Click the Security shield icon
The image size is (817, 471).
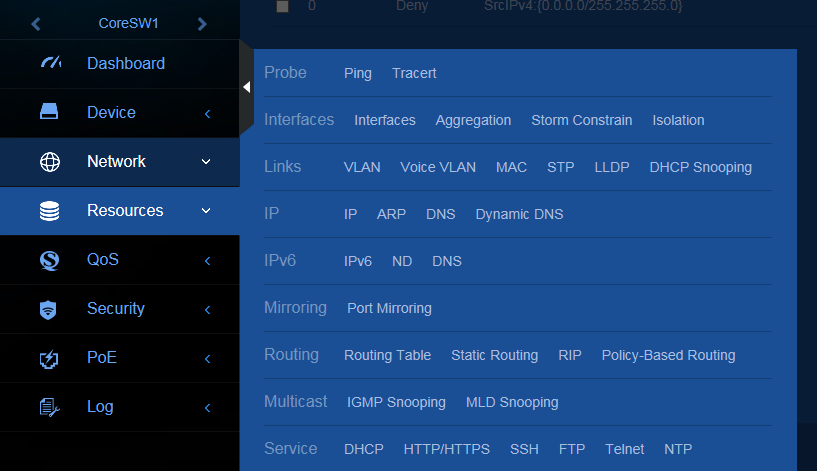tap(49, 309)
